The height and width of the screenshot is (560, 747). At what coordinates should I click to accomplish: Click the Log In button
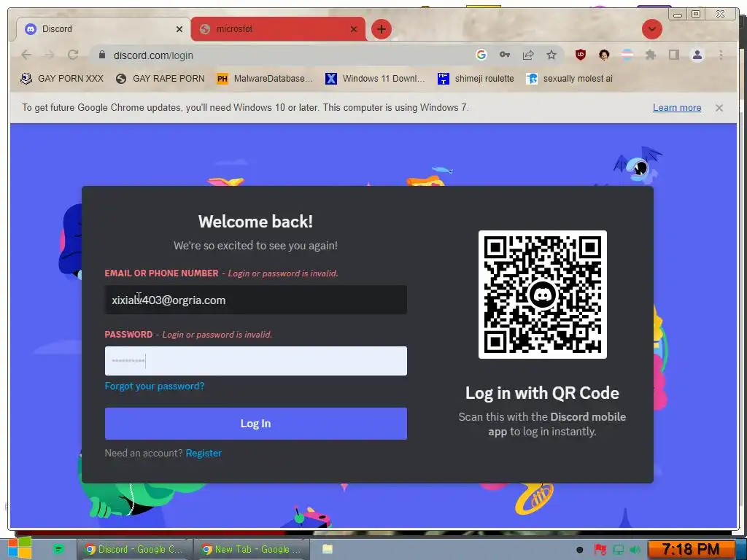(x=256, y=424)
